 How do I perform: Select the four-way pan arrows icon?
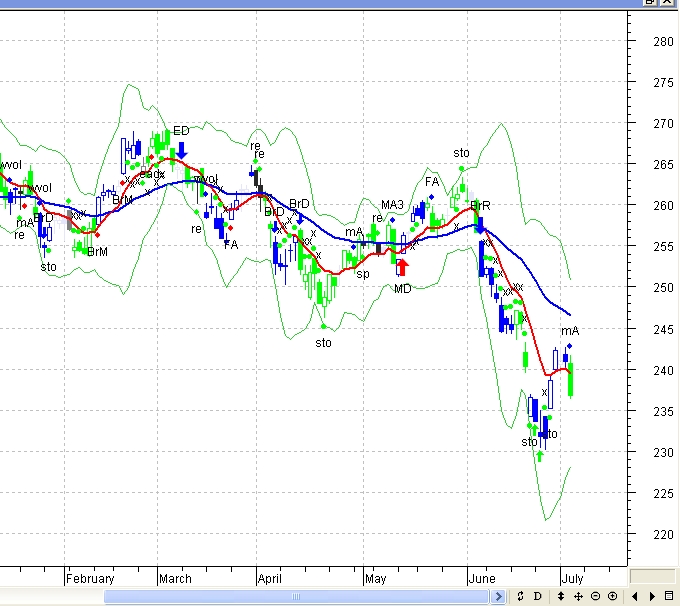578,597
